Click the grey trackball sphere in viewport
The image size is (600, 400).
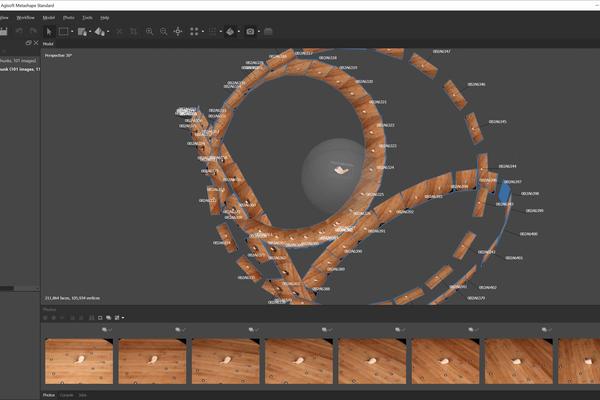332,175
